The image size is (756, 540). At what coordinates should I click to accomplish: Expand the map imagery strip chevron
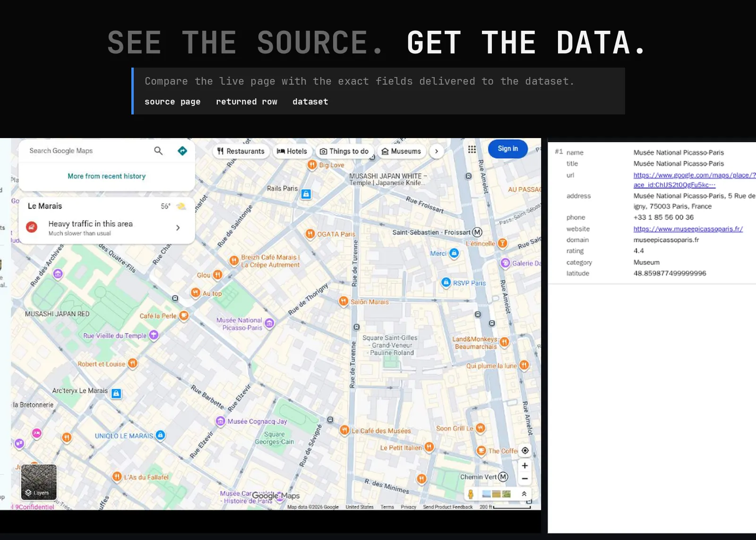click(524, 494)
